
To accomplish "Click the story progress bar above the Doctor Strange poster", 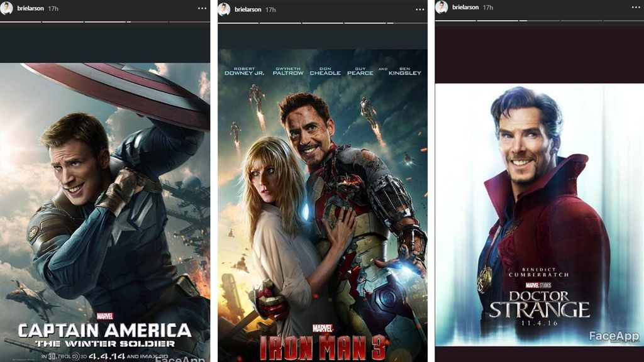I will [x=539, y=21].
